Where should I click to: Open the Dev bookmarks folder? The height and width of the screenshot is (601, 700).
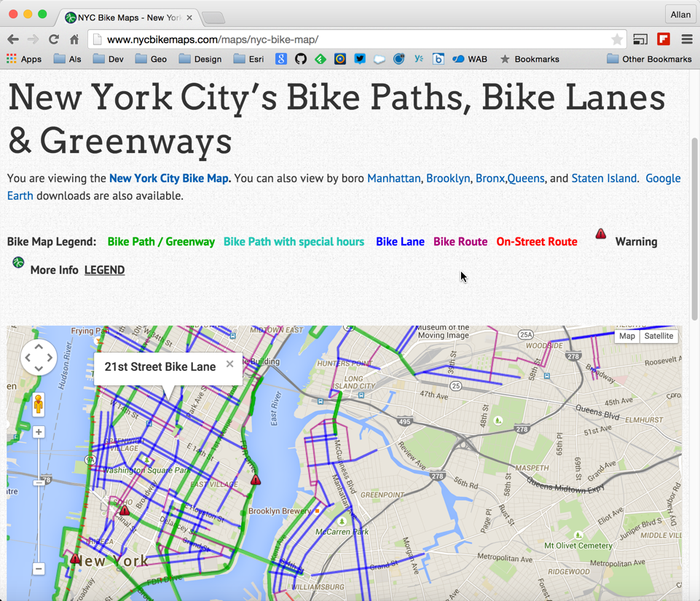tap(109, 59)
